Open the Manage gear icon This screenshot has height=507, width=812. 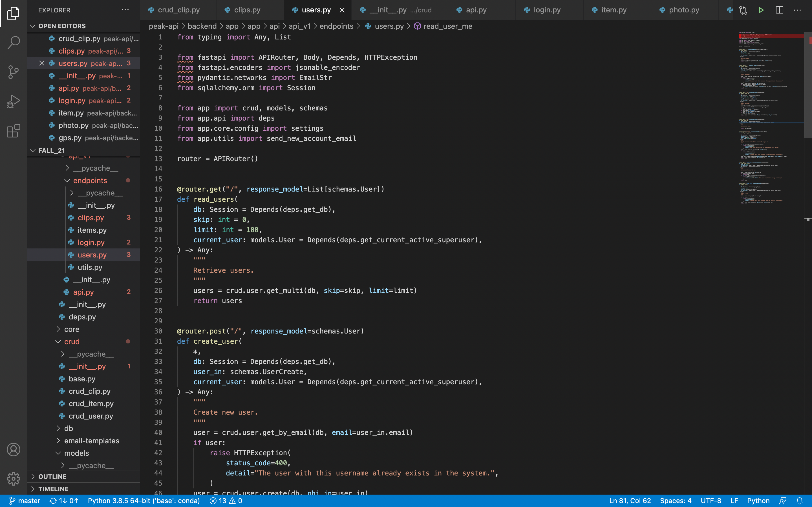point(14,479)
